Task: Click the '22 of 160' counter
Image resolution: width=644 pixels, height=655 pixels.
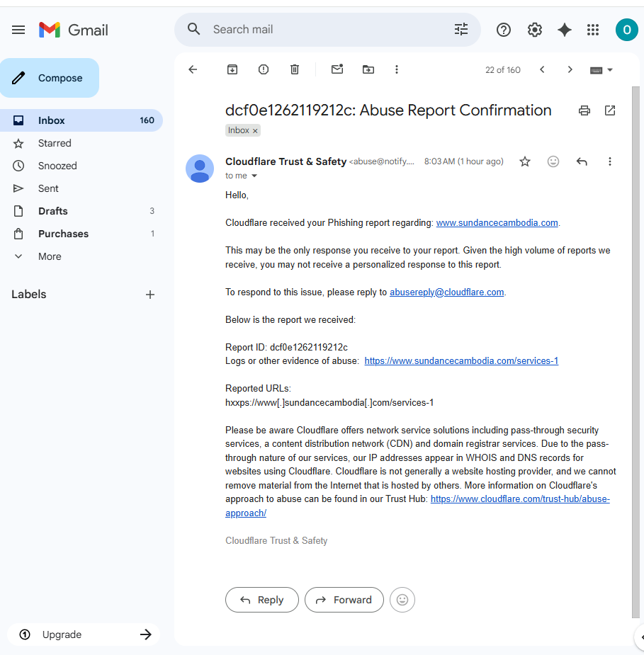Action: (503, 70)
